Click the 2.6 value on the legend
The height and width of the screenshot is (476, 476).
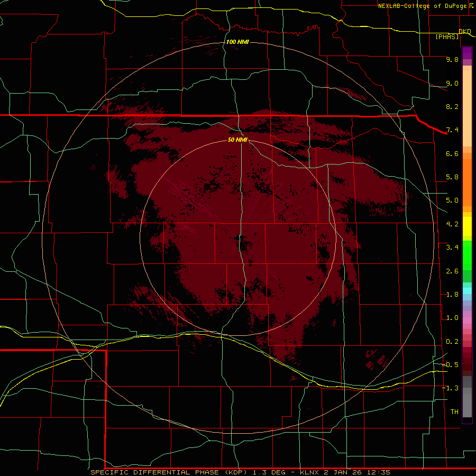coord(452,271)
